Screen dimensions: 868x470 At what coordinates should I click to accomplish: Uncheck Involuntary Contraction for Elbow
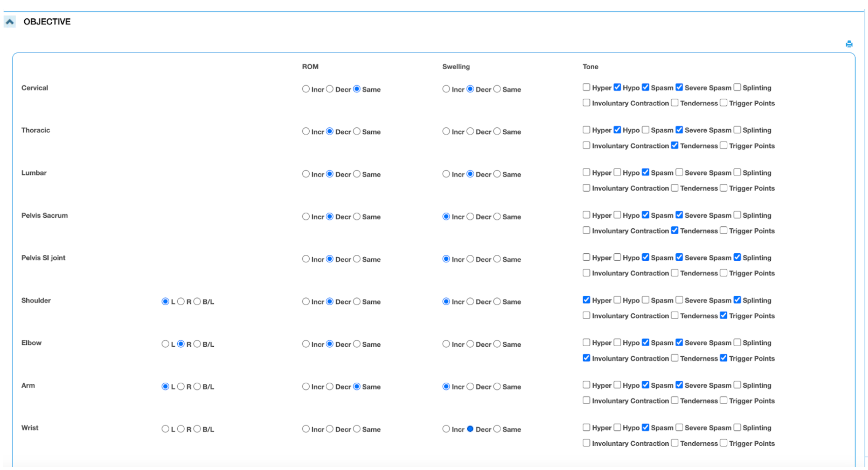pyautogui.click(x=586, y=358)
